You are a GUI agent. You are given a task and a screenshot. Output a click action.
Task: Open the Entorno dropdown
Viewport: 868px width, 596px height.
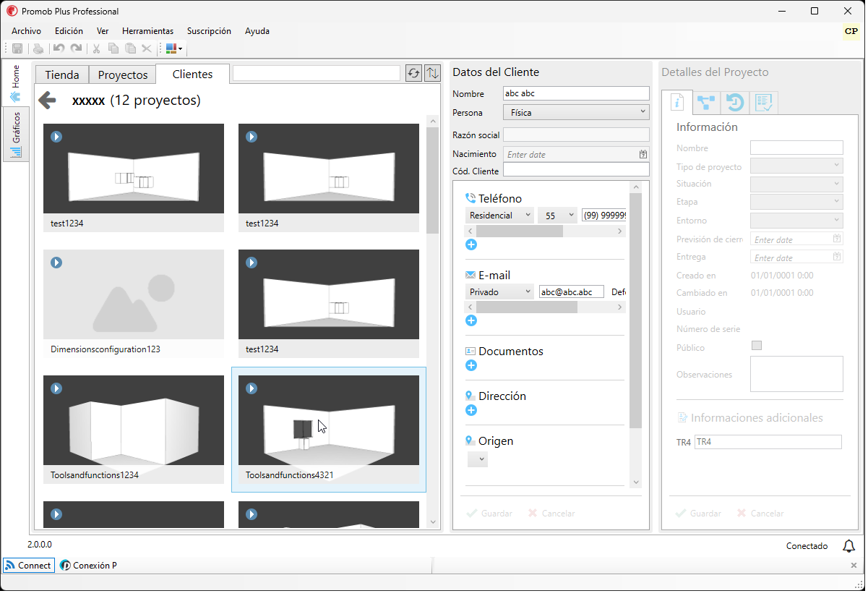tap(796, 220)
